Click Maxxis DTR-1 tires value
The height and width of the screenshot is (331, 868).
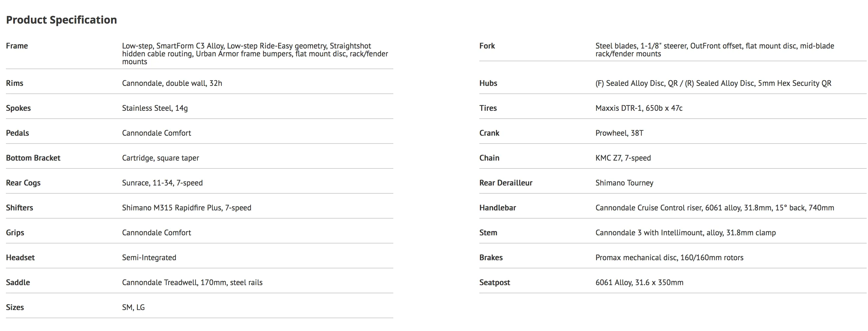click(x=638, y=108)
